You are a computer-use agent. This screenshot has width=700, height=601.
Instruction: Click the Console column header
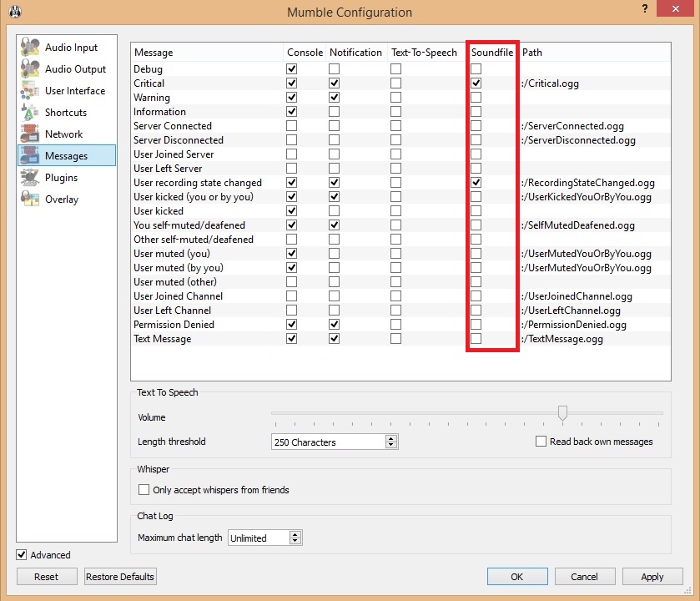click(x=305, y=53)
